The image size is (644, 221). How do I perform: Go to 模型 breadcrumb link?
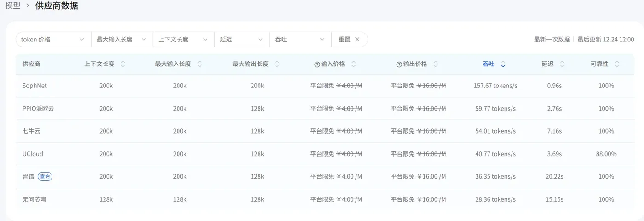(x=13, y=6)
